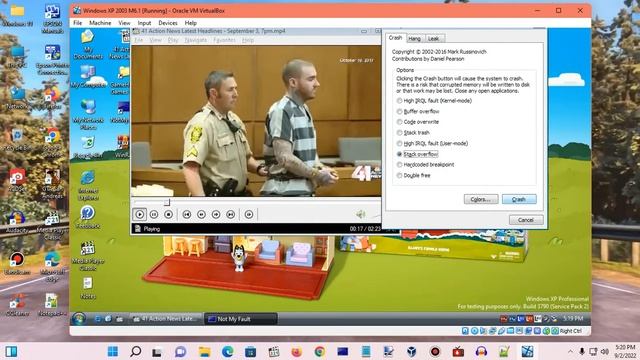Open Firefox from the host taskbar
This screenshot has height=360, width=640.
(x=297, y=351)
